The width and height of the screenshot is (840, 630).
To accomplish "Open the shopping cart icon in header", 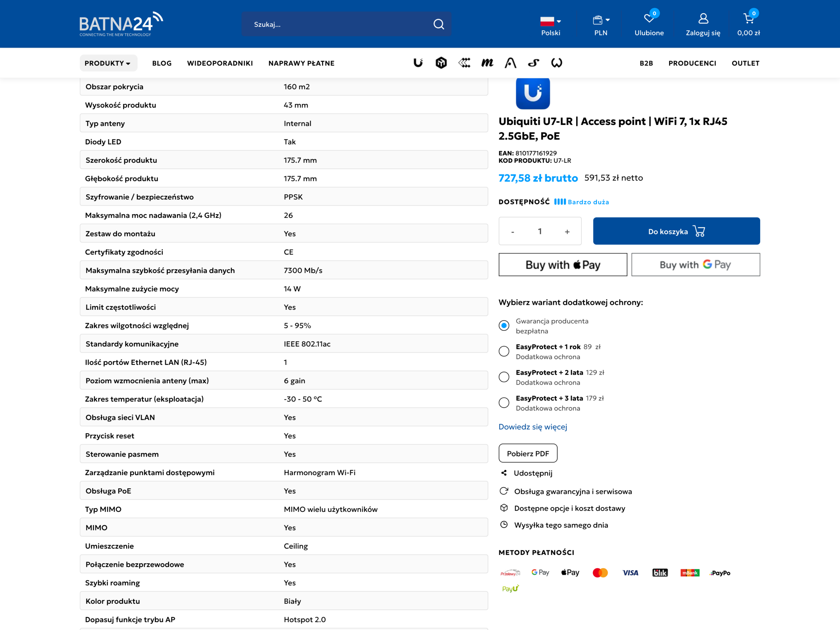I will (748, 18).
